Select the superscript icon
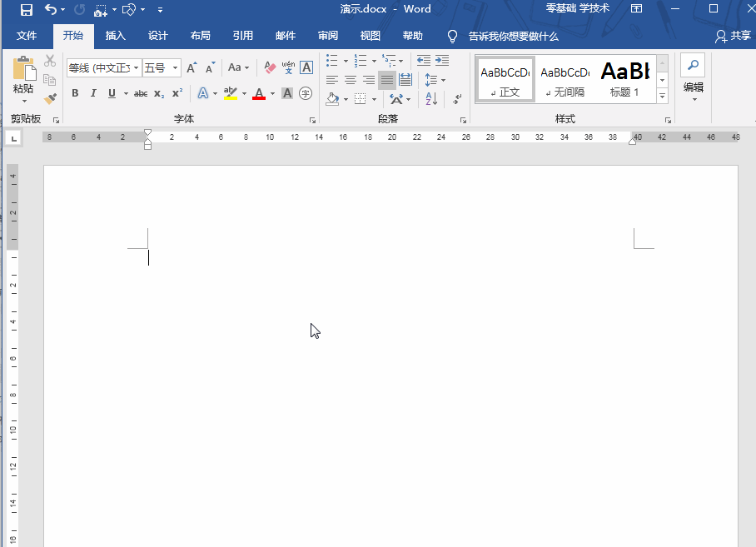Viewport: 756px width, 547px height. coord(177,93)
